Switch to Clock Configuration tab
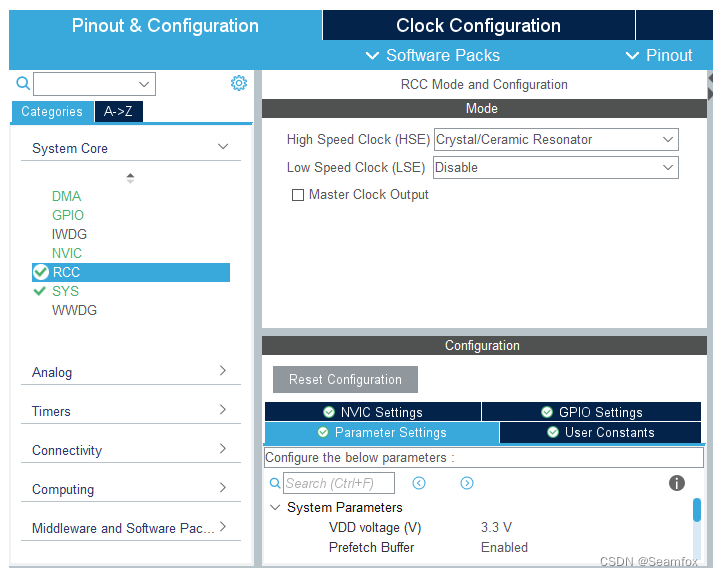 tap(478, 25)
